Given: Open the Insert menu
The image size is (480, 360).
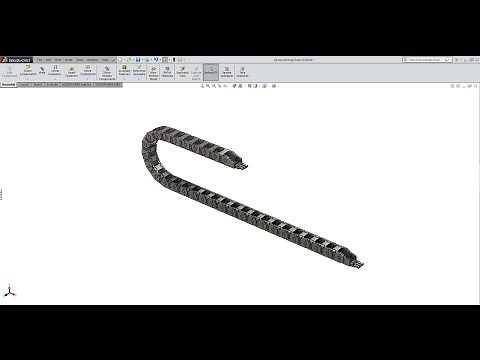Looking at the screenshot, I should click(68, 60).
